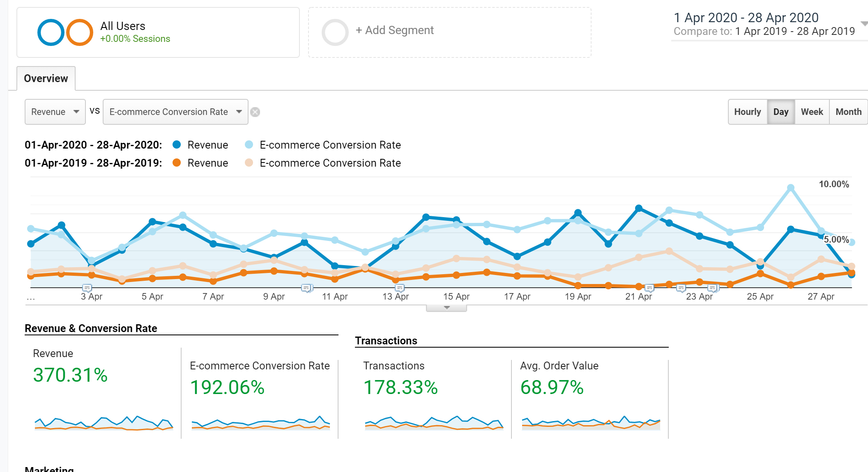The height and width of the screenshot is (472, 868).
Task: Open the Revenue metric dropdown
Action: [x=55, y=112]
